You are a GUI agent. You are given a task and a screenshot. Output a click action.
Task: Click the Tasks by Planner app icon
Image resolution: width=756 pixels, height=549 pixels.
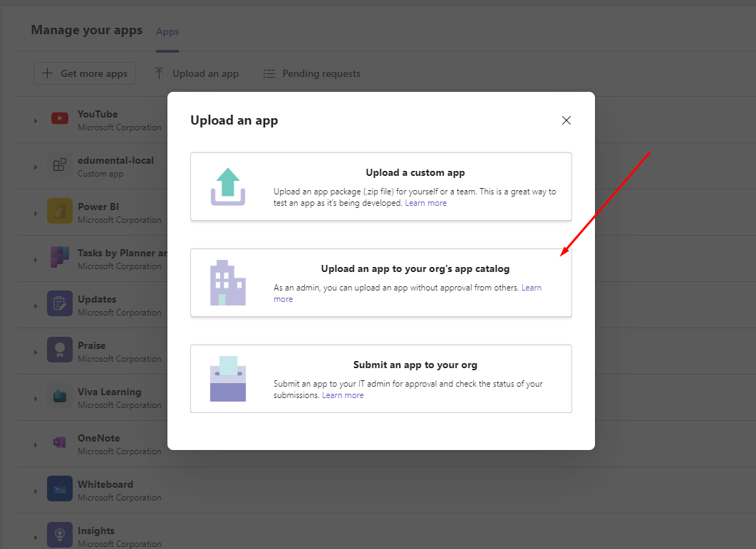(60, 257)
